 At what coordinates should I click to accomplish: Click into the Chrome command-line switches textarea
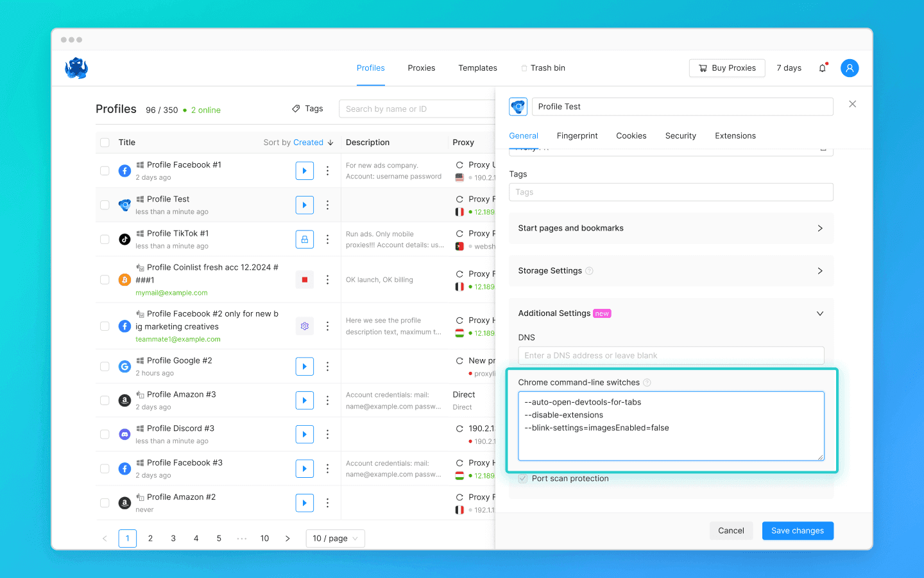(671, 426)
